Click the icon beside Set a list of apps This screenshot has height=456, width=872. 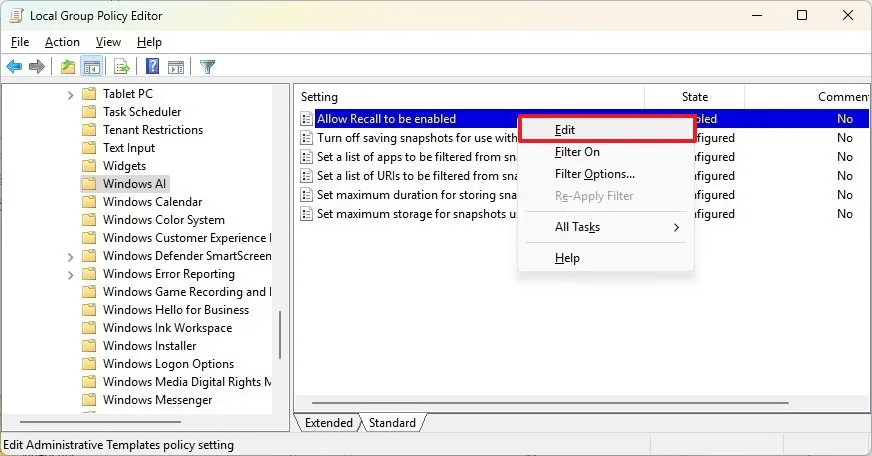tap(306, 157)
